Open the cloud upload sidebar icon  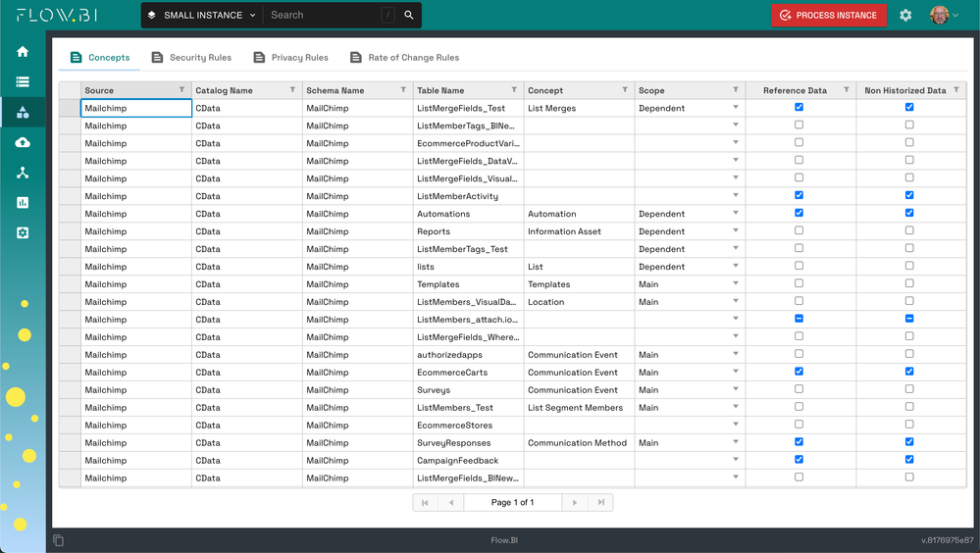(23, 142)
